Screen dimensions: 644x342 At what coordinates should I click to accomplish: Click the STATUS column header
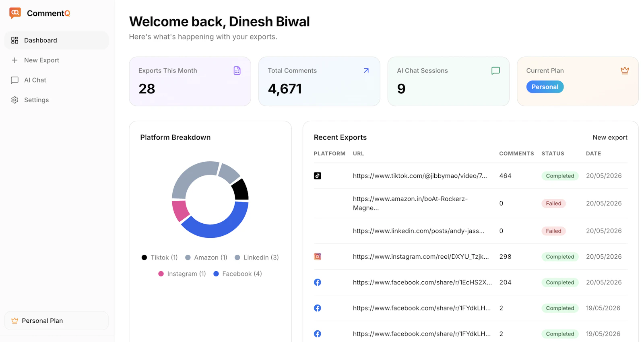553,154
